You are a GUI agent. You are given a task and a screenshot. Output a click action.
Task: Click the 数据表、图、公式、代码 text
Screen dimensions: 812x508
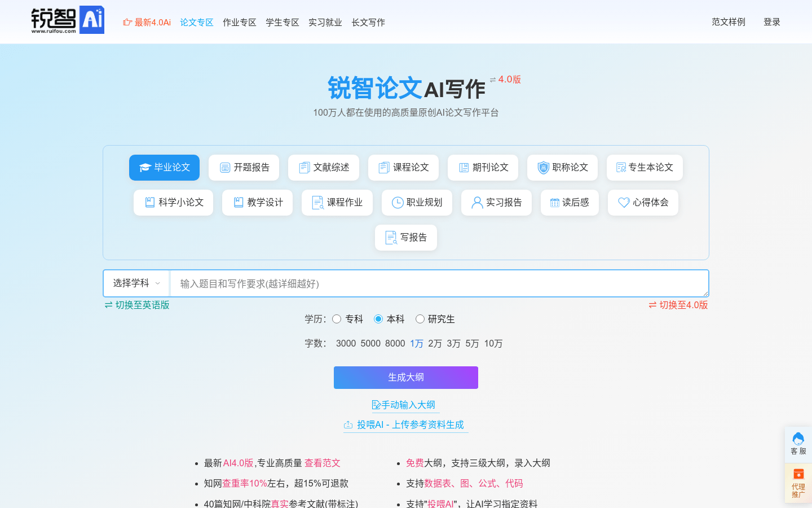[x=474, y=483]
